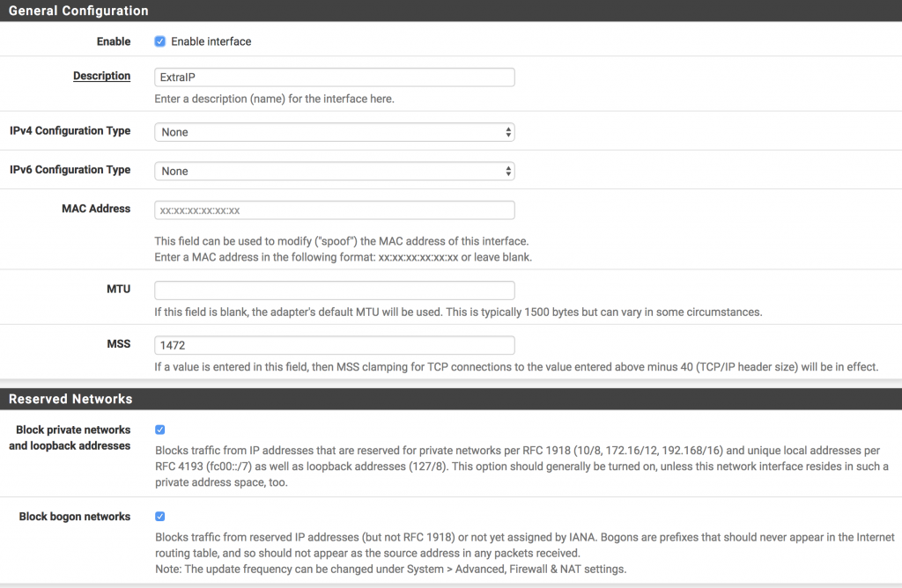Click the Block bogon networks label
This screenshot has height=588, width=902.
click(x=75, y=516)
